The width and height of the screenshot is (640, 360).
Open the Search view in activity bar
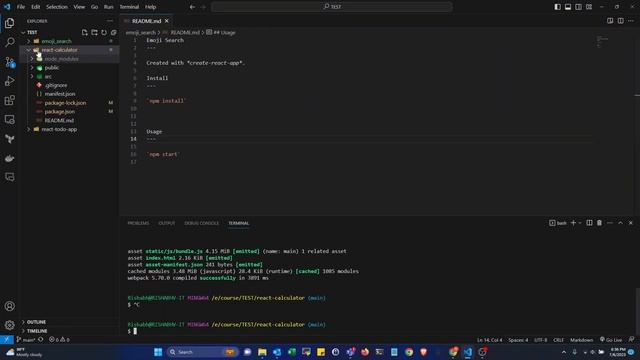9,42
